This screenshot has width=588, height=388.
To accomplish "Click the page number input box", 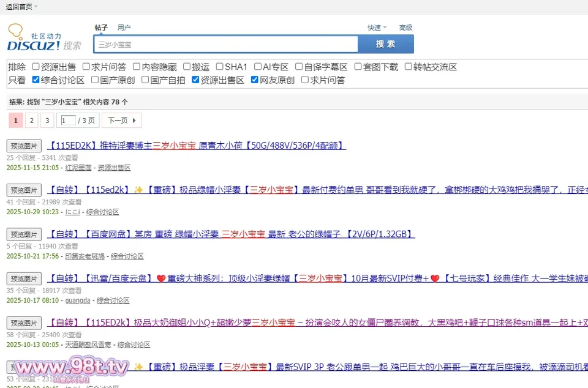I will (68, 120).
